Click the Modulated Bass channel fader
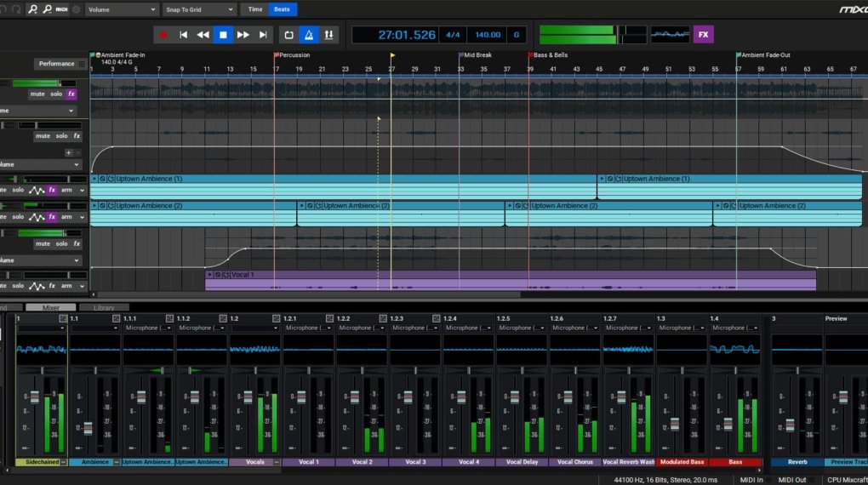 (x=674, y=425)
